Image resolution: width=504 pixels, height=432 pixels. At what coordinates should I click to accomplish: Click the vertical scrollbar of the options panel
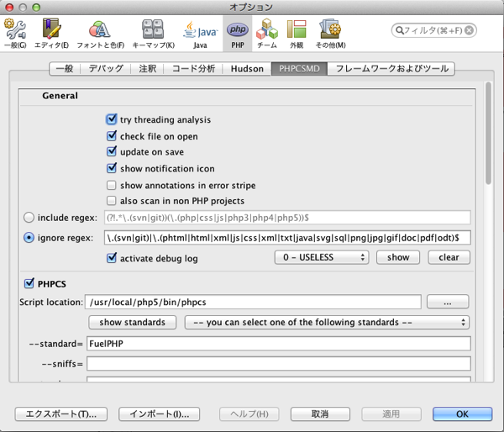click(489, 133)
